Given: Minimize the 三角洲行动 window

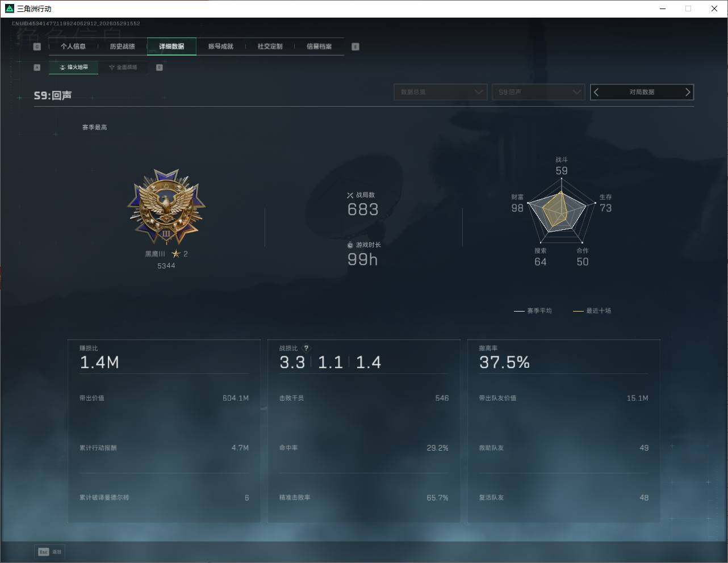Looking at the screenshot, I should [x=663, y=9].
